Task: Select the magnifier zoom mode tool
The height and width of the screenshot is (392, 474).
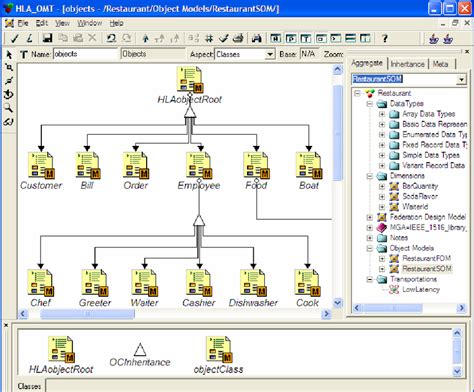Action: (9, 108)
